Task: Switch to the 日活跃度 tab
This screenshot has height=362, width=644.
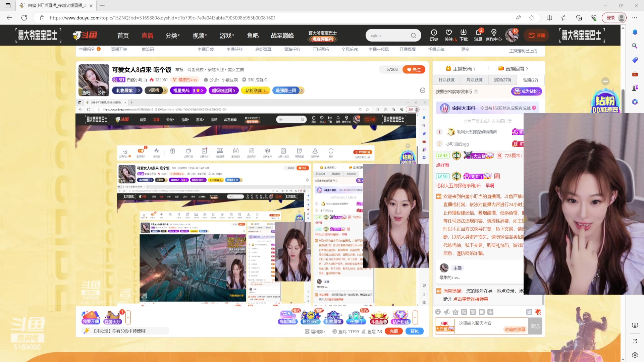Action: click(x=446, y=80)
